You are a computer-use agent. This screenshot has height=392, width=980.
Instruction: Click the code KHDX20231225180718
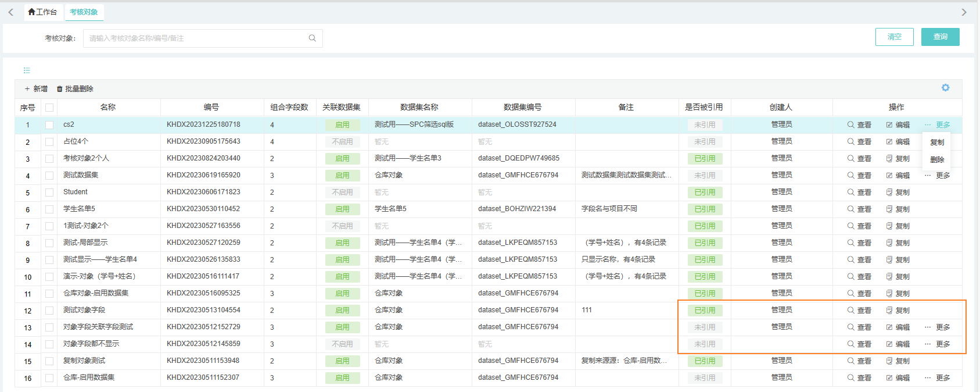(203, 125)
